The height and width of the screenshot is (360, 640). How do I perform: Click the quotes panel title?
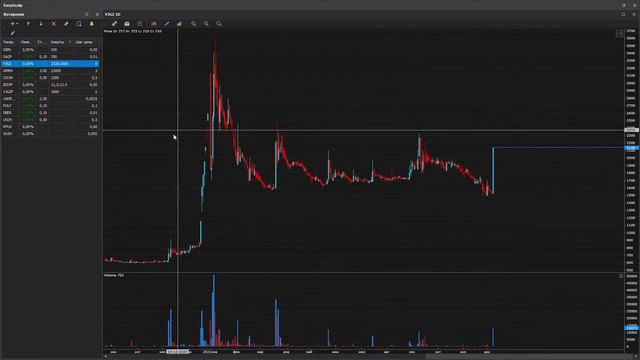pyautogui.click(x=14, y=14)
